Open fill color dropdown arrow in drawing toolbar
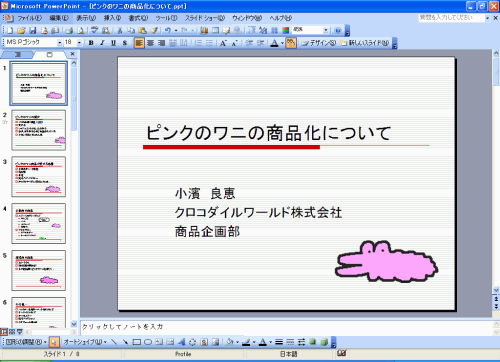 (237, 342)
